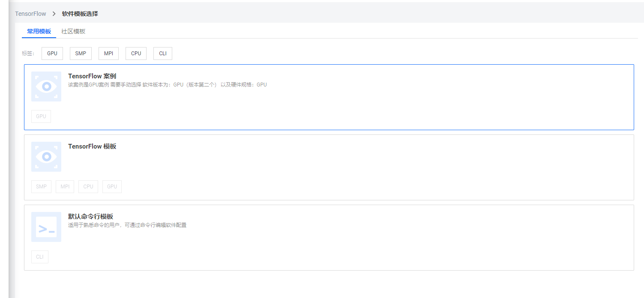The width and height of the screenshot is (644, 298).
Task: Click the TensorFlow 模板 eye icon
Action: [x=46, y=157]
